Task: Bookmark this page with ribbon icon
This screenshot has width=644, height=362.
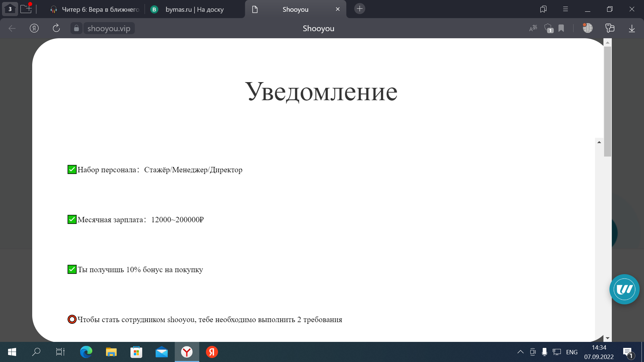Action: coord(561,28)
